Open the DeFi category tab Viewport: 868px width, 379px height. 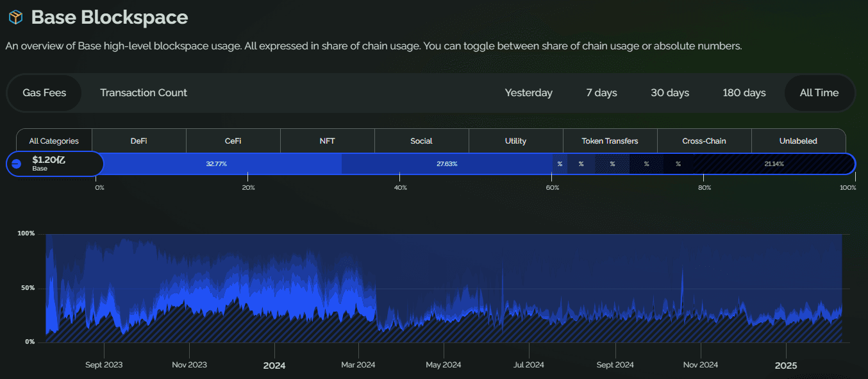pos(139,141)
